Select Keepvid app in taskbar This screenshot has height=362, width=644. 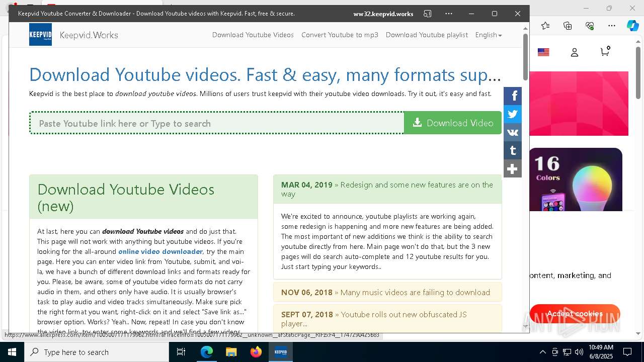281,352
